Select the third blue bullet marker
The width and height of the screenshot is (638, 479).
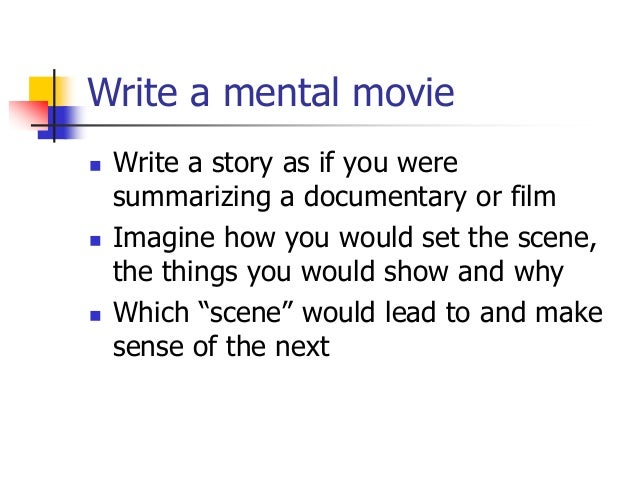coord(95,316)
